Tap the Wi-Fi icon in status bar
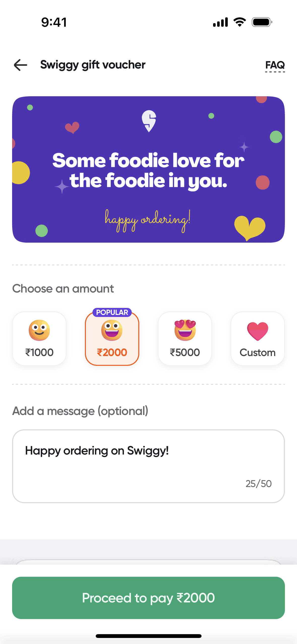Viewport: 297px width, 644px height. click(x=240, y=22)
